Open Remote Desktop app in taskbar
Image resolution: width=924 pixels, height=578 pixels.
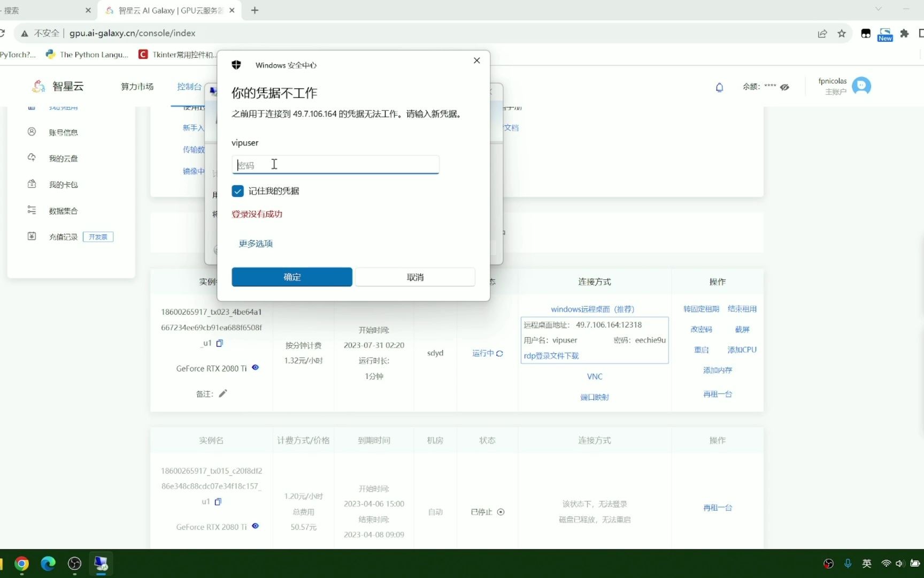pos(101,564)
